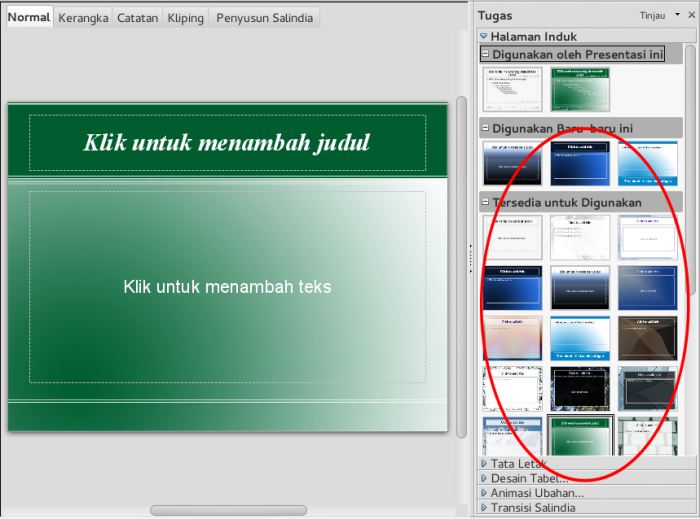Expand the Animasi Ubahan section
Viewport: 700px width, 519px height.
click(x=483, y=493)
